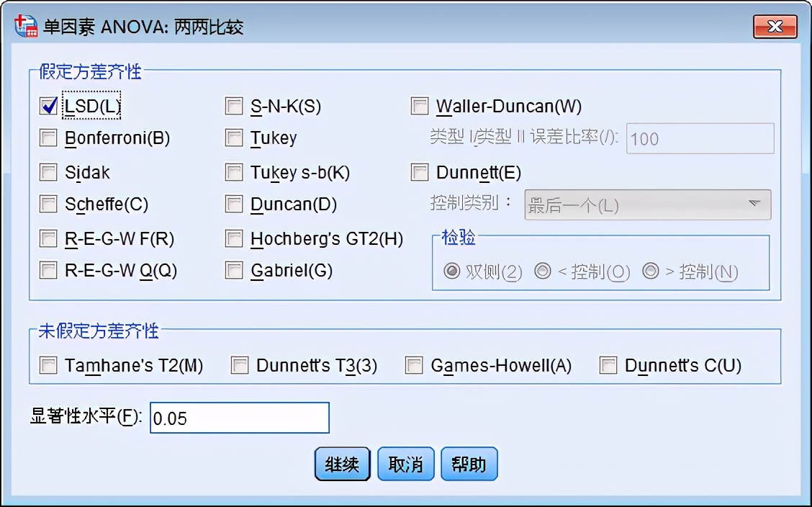Check the Dunnett(E) checkbox
812x507 pixels.
(x=420, y=172)
